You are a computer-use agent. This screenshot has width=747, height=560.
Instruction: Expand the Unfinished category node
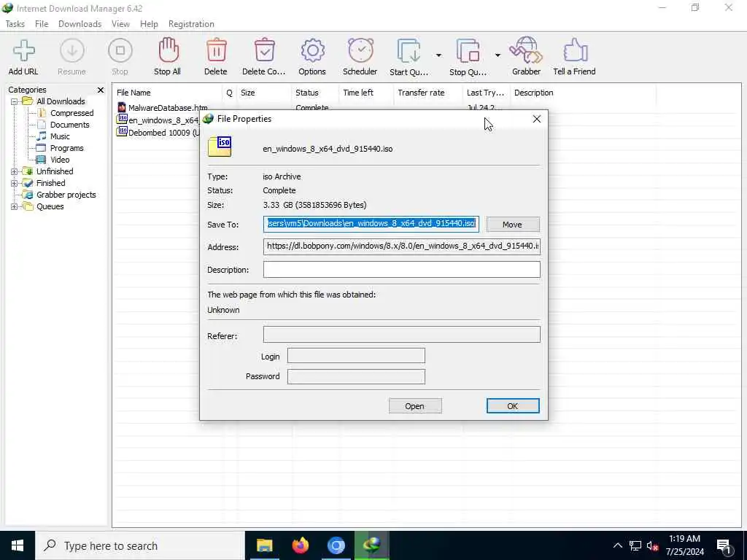click(15, 171)
